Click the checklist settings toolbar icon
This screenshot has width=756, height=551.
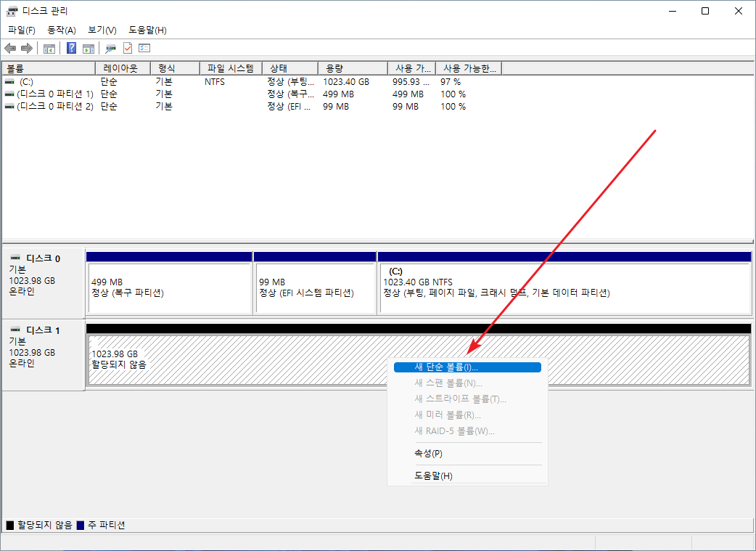click(x=144, y=49)
